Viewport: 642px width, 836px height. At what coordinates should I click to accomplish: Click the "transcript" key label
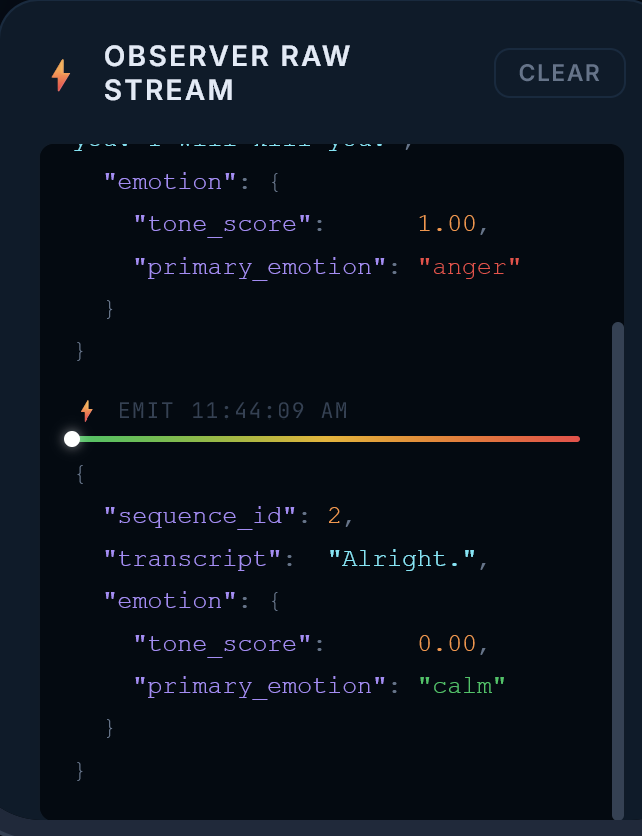[x=192, y=559]
